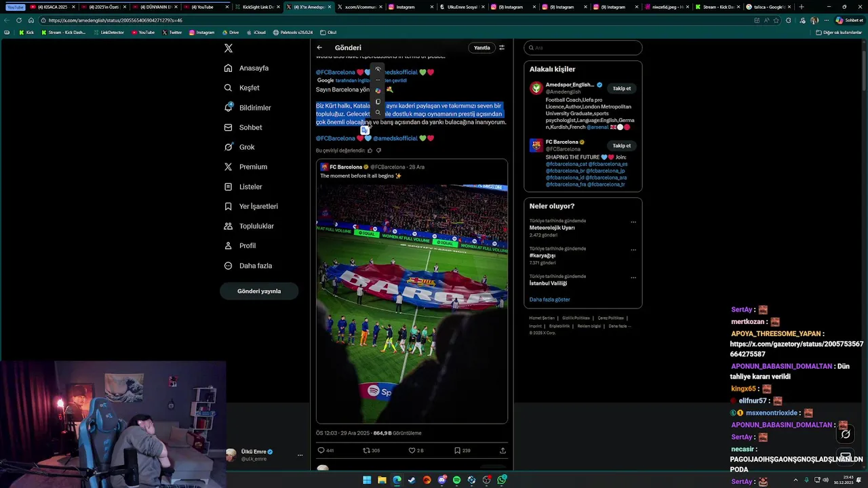Open Yer İşaretleri bookmarks
Screen dimensions: 868x488
click(251, 206)
